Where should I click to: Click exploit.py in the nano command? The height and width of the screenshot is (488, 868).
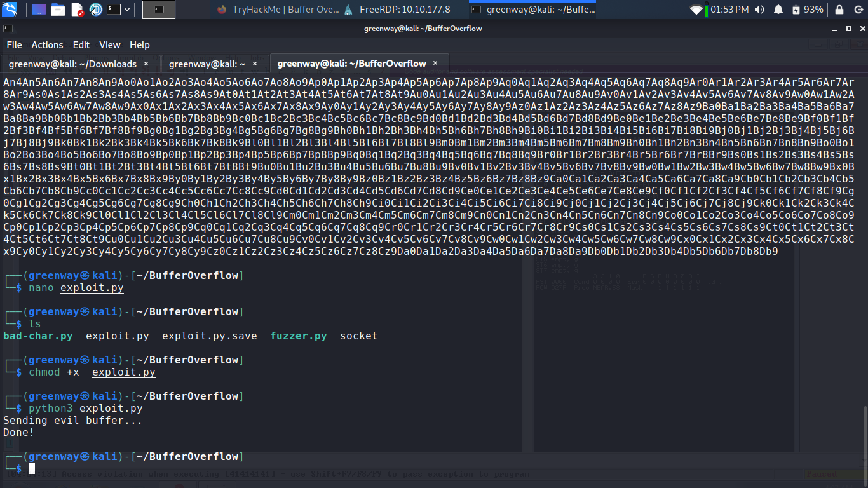point(92,288)
